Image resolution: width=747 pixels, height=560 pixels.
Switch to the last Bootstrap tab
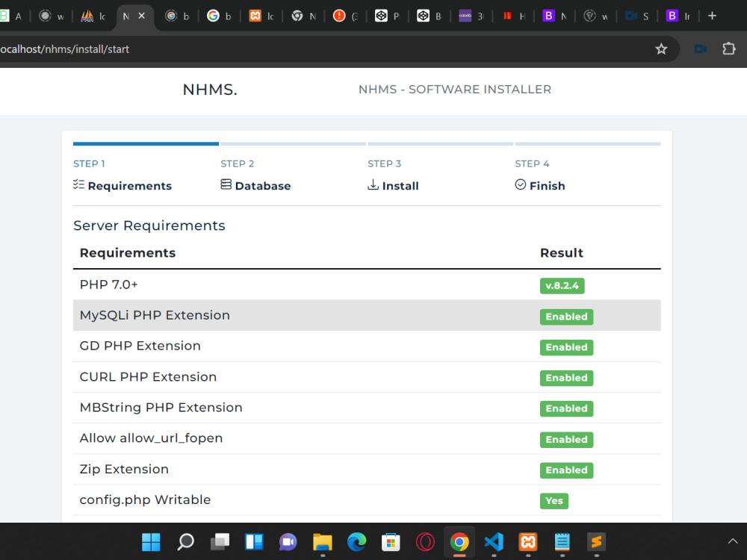pyautogui.click(x=678, y=16)
